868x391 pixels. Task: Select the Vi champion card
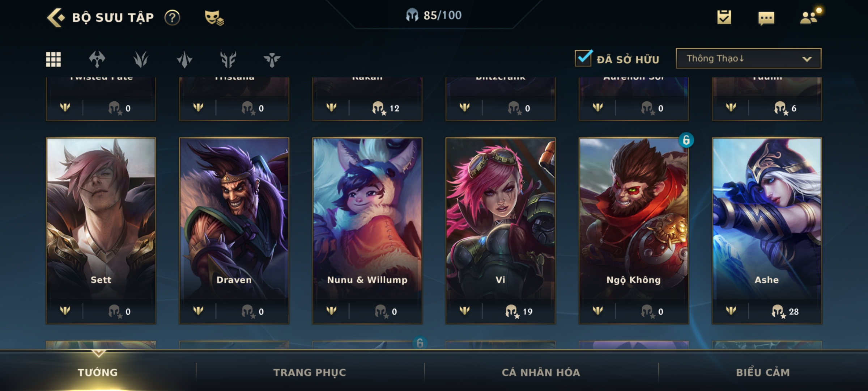coord(500,231)
